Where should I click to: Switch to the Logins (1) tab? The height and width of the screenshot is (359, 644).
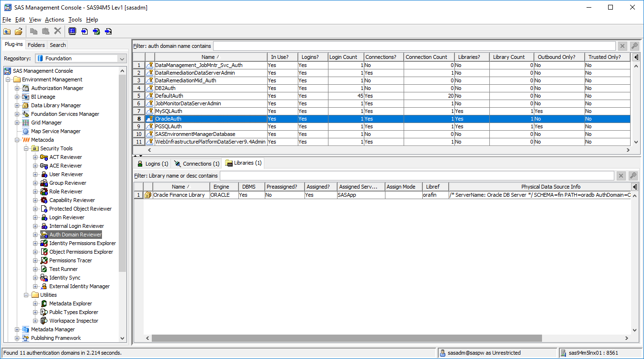[x=153, y=164]
